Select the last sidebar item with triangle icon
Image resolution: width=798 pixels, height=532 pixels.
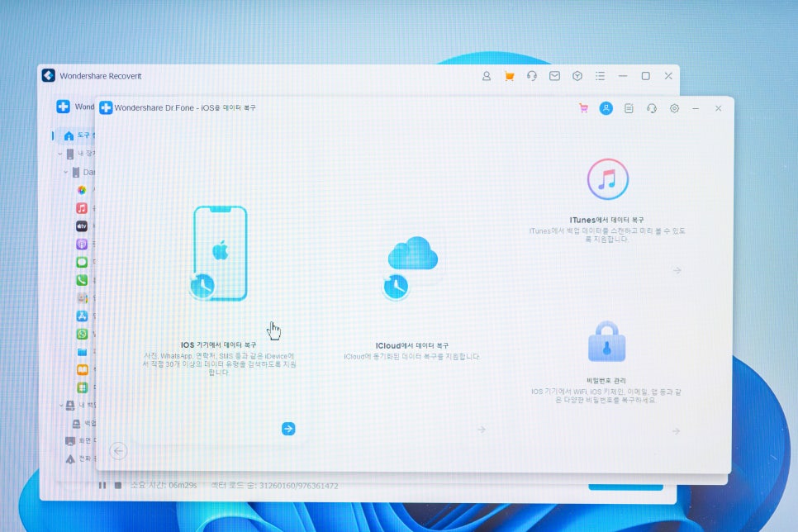80,458
